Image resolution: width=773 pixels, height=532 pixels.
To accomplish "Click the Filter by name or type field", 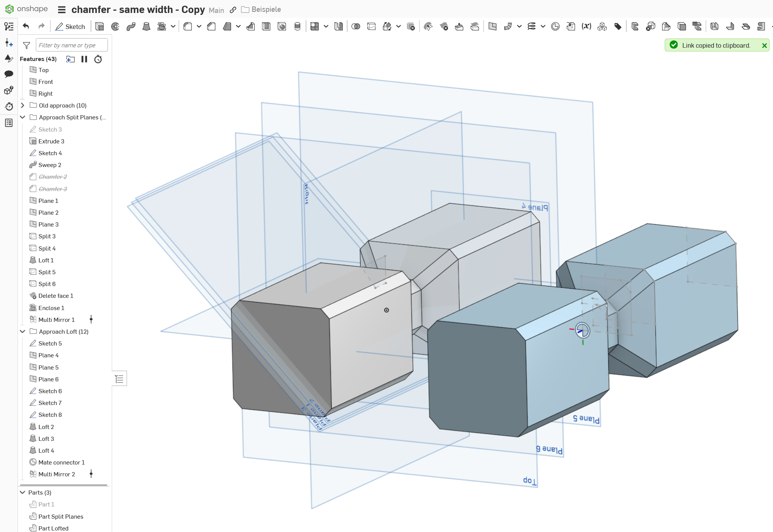I will coord(72,45).
